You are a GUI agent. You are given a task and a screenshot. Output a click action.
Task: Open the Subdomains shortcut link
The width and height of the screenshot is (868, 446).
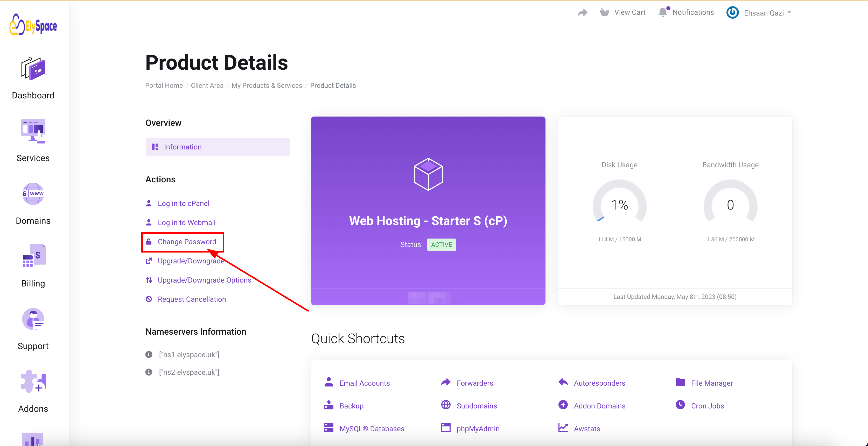coord(477,406)
